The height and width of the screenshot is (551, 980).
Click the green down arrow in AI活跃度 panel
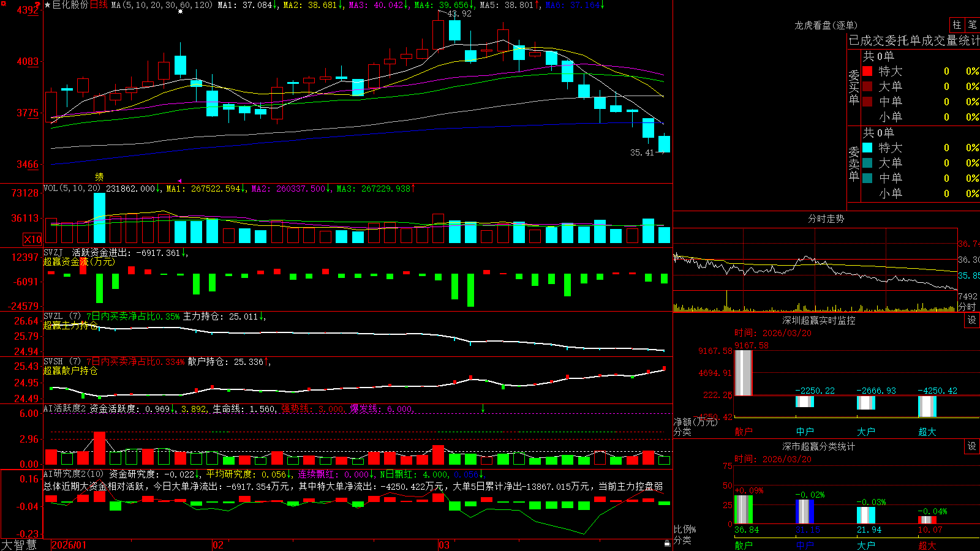[x=483, y=408]
